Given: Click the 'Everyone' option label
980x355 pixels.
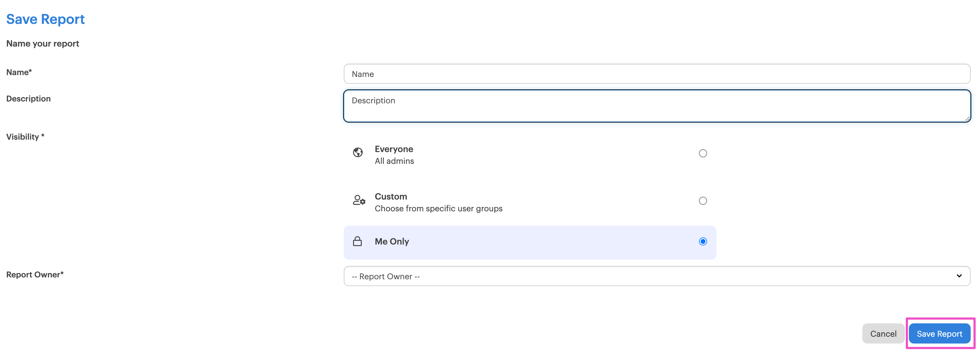Looking at the screenshot, I should pyautogui.click(x=394, y=149).
